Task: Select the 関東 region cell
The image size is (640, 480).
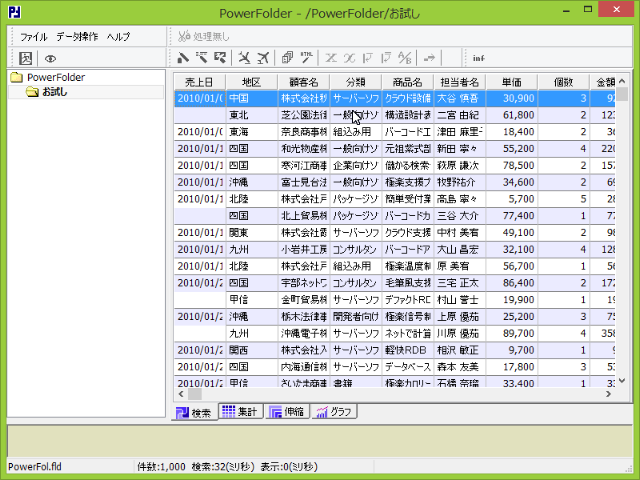Action: (251, 233)
